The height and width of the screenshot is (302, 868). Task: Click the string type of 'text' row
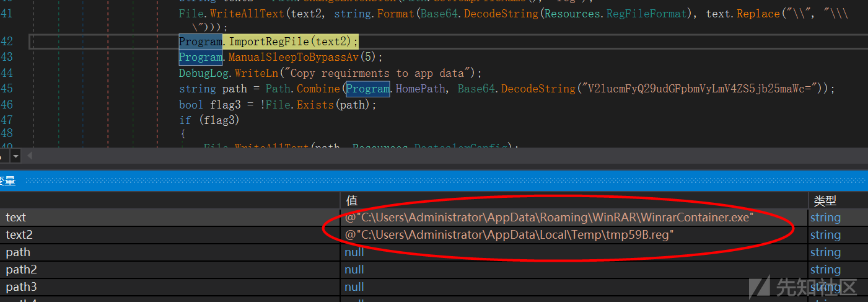click(x=826, y=217)
